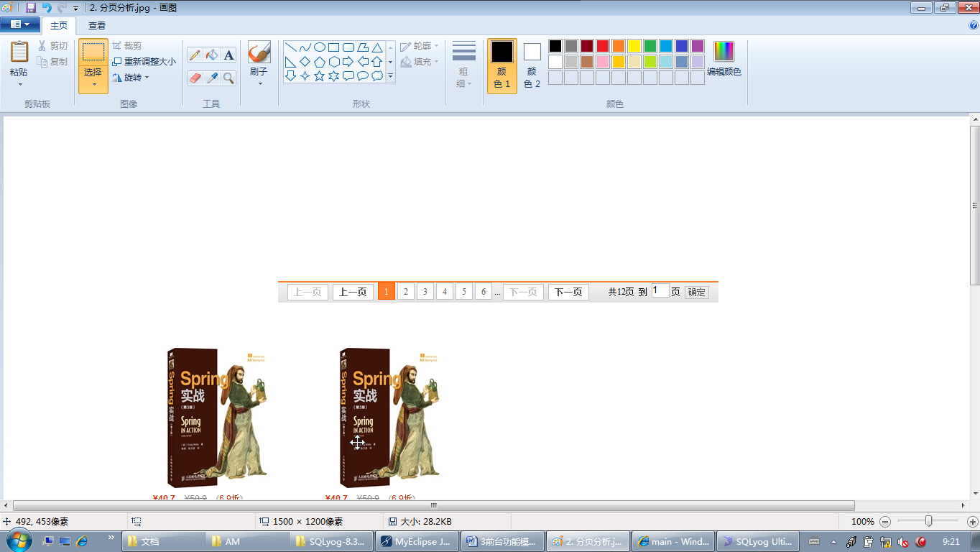Click the Paste (粘贴) clipboard icon
980x552 pixels.
coord(19,52)
